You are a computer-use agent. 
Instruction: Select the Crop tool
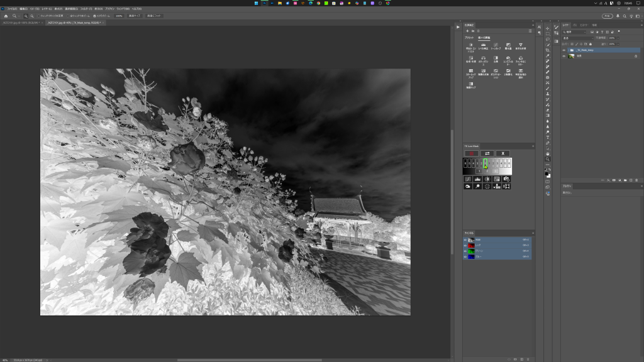point(548,50)
